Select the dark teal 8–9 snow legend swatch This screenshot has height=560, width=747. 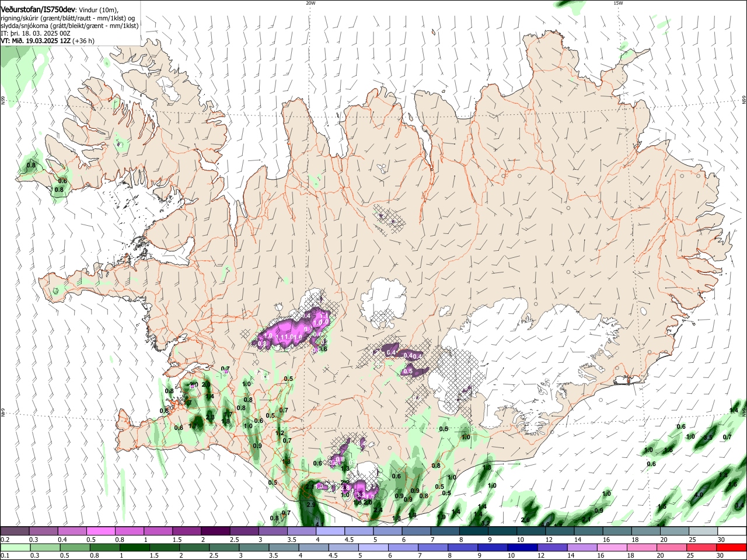pos(474,531)
